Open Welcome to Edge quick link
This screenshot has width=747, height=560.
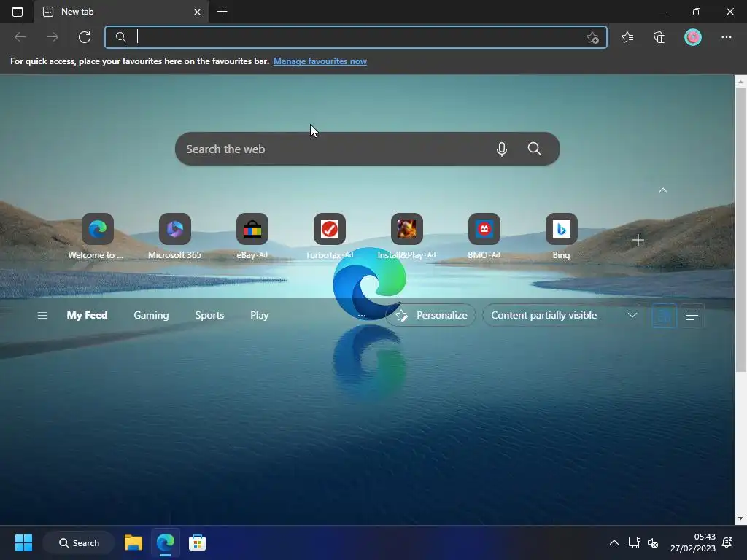(x=97, y=236)
